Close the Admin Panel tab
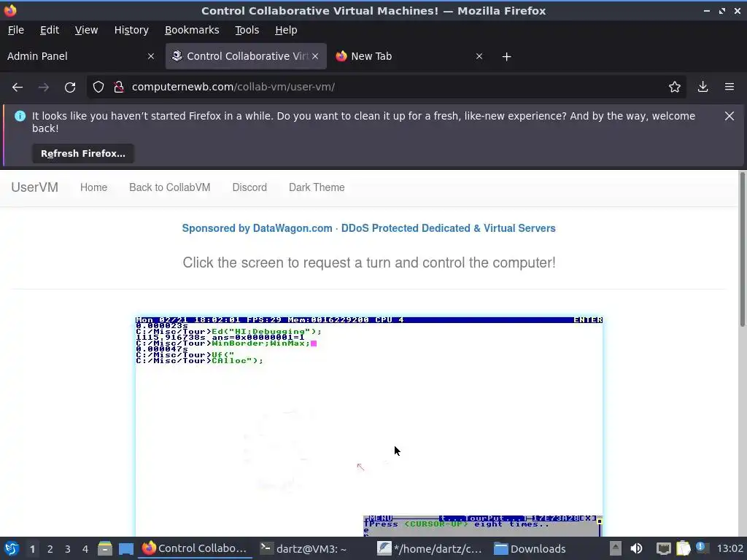Image resolution: width=747 pixels, height=560 pixels. 151,56
